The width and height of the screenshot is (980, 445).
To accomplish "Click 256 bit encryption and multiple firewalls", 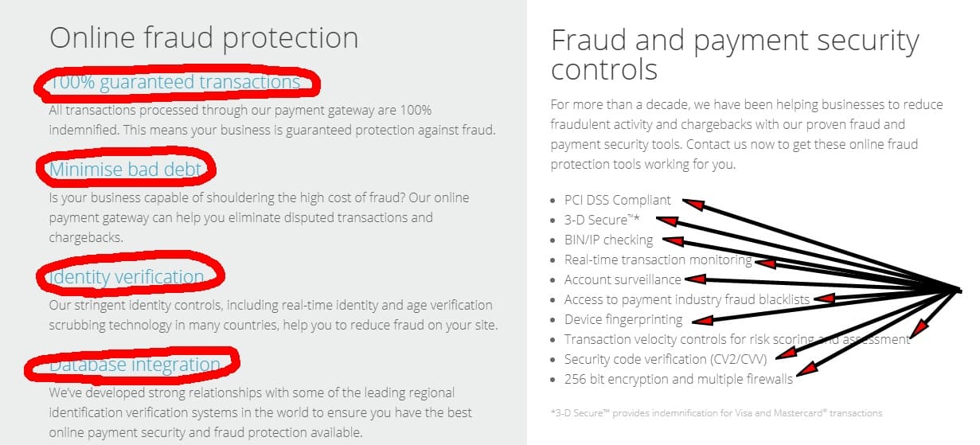I will (678, 379).
